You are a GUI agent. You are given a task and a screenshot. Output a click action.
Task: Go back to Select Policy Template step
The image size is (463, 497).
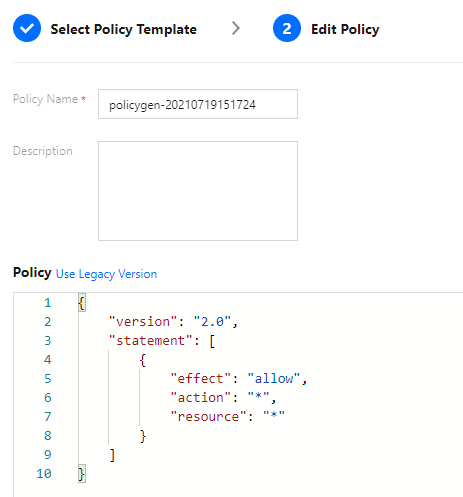123,29
